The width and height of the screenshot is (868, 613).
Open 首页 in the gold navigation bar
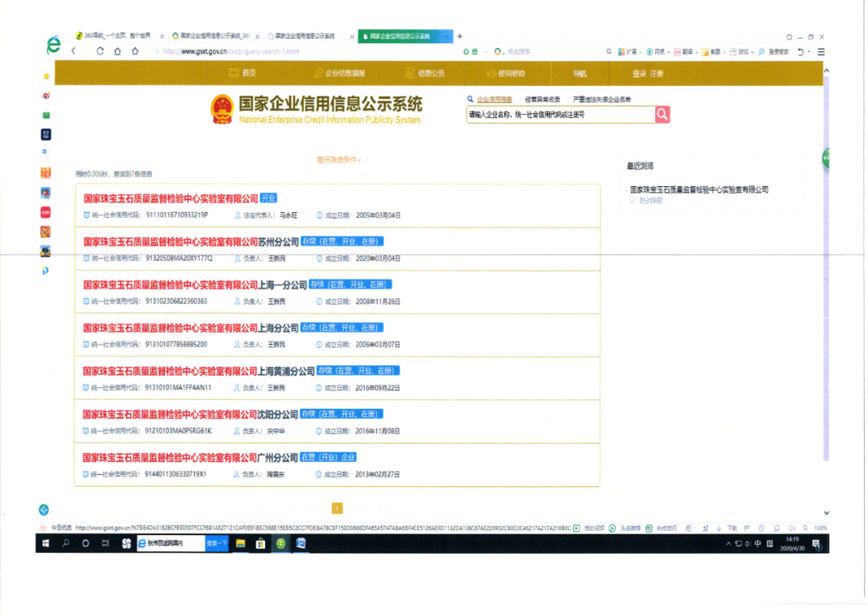tap(243, 73)
